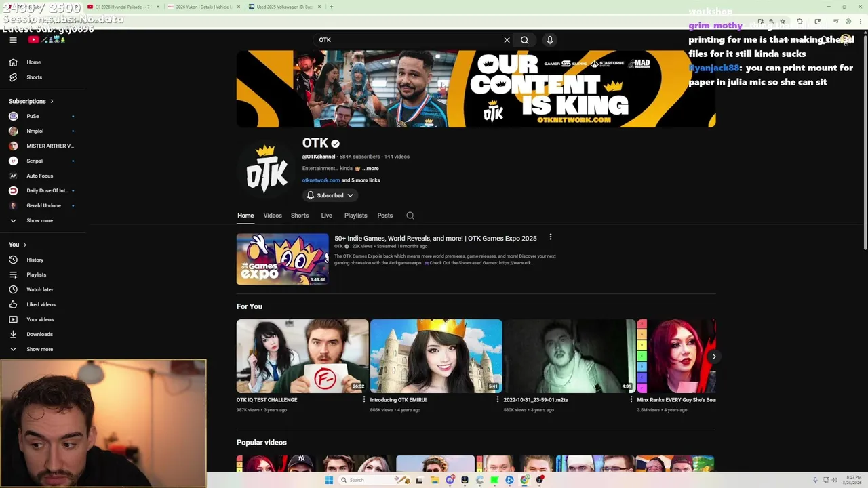
Task: Open options menu for OTK Games Expo video
Action: point(551,237)
